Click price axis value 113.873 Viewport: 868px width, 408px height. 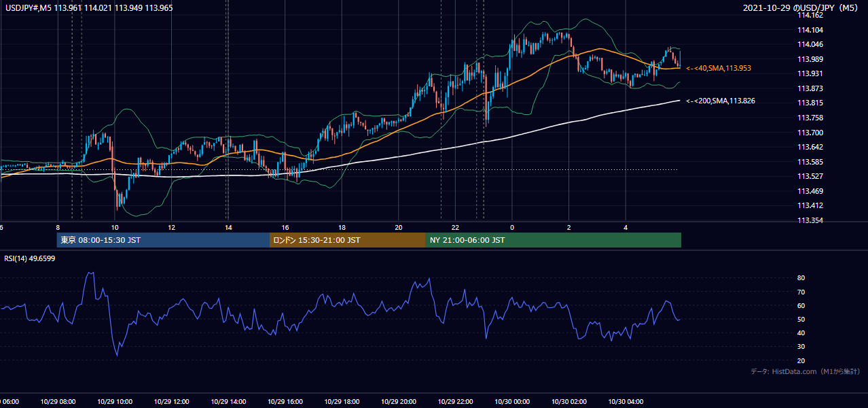[x=810, y=88]
